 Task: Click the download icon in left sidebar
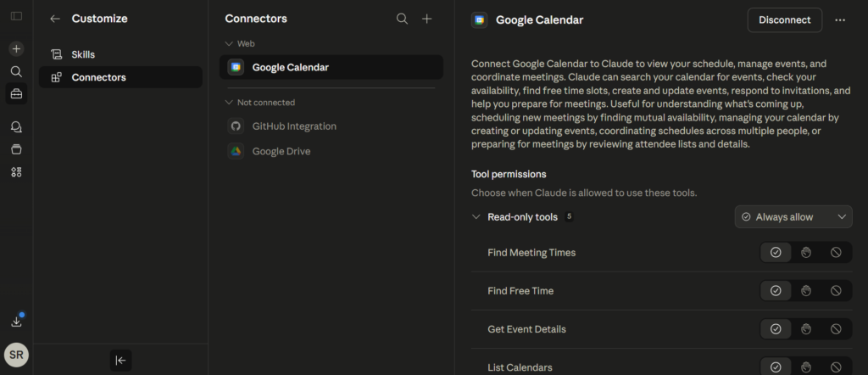(x=16, y=322)
